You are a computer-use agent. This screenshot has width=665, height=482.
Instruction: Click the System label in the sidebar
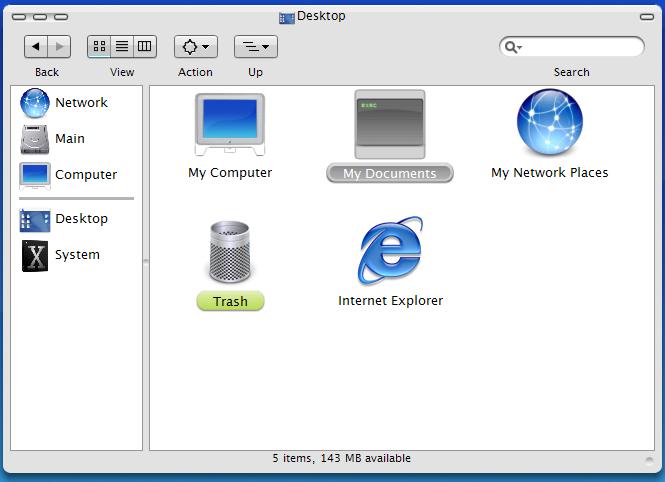tap(78, 255)
